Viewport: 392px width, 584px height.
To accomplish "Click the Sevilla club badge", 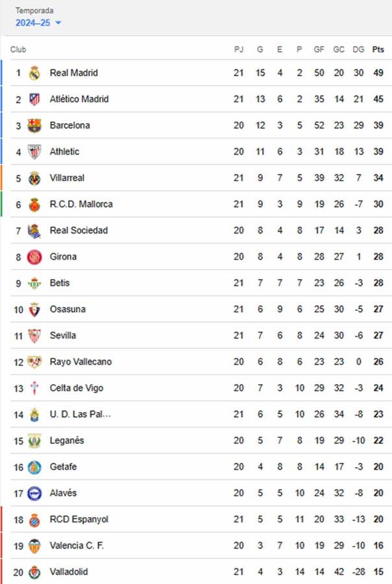I will tap(34, 335).
